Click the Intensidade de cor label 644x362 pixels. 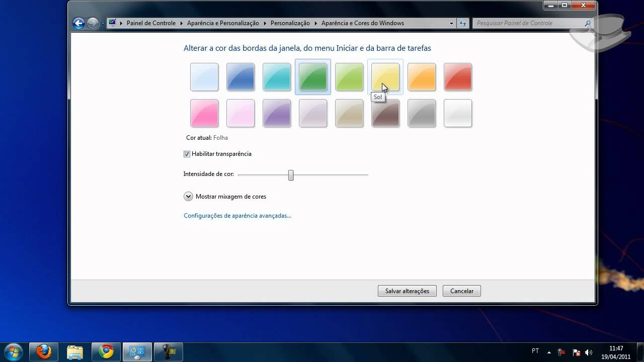[208, 174]
